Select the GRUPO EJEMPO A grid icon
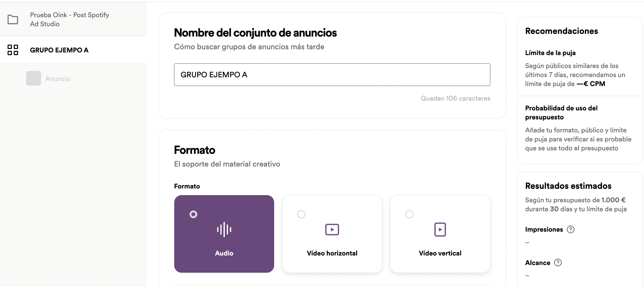The height and width of the screenshot is (287, 644). (x=12, y=50)
